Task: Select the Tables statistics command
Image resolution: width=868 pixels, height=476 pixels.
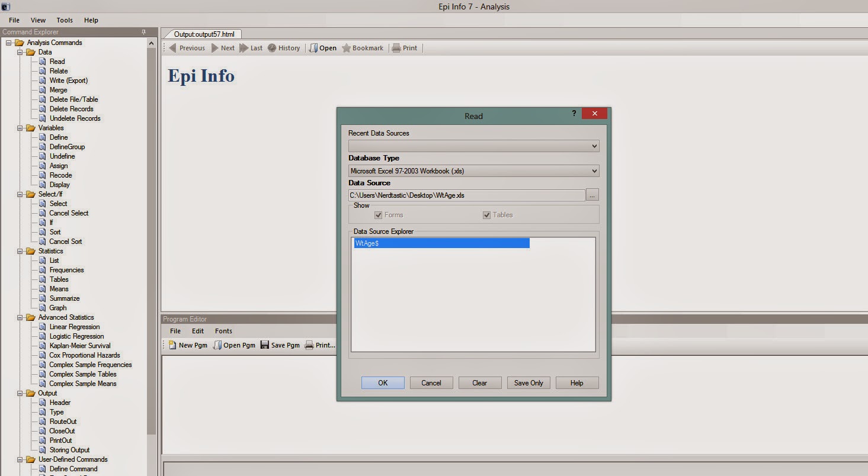Action: 59,279
